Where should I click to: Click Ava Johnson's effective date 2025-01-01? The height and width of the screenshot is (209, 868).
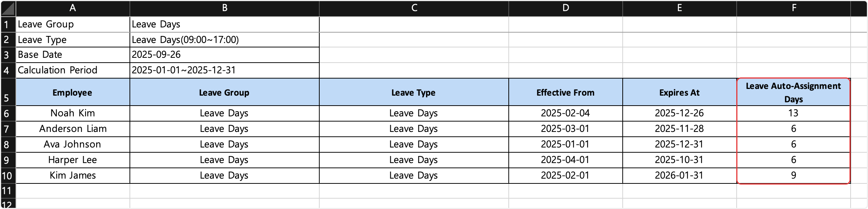click(x=565, y=145)
